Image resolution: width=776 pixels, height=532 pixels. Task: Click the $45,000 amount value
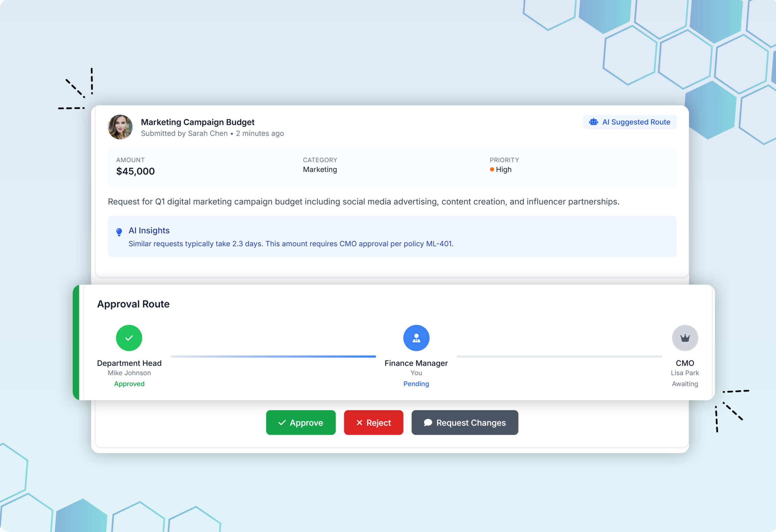point(135,171)
